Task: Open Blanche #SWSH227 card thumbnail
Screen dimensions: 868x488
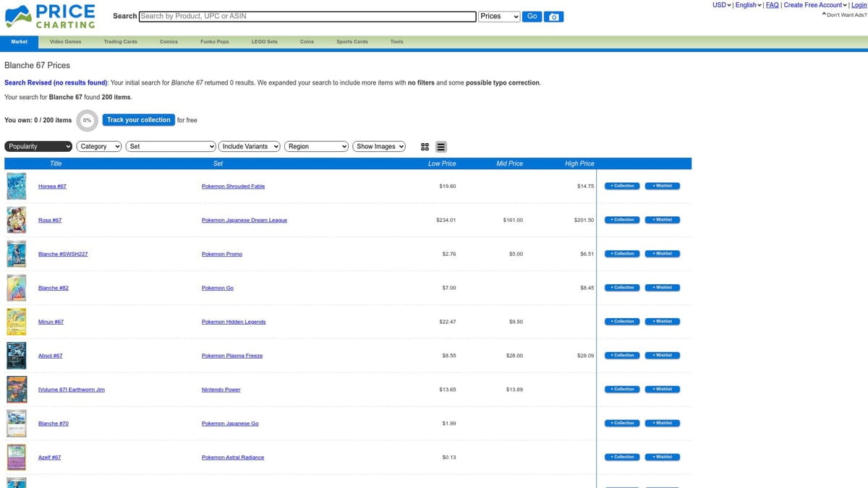Action: click(16, 254)
